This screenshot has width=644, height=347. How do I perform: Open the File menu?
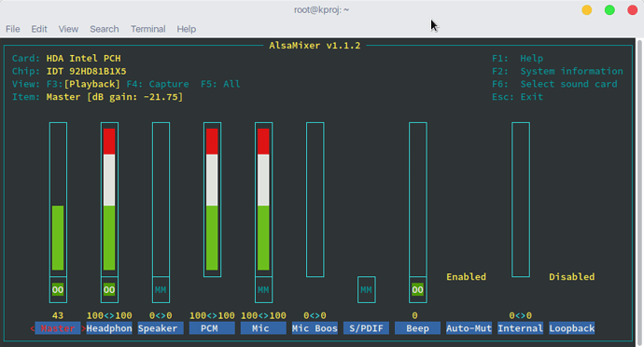tap(13, 29)
